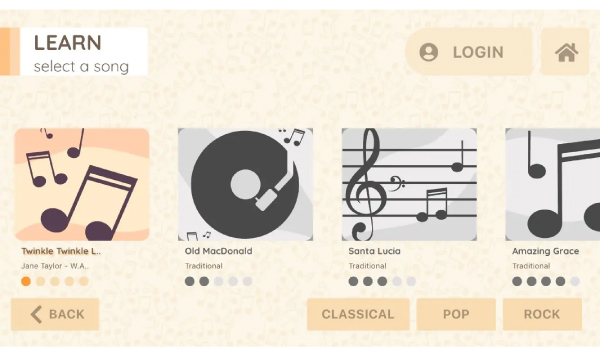Click the first difficulty dot under Old MacDonald
Screen dimensions: 600x360
(x=190, y=282)
